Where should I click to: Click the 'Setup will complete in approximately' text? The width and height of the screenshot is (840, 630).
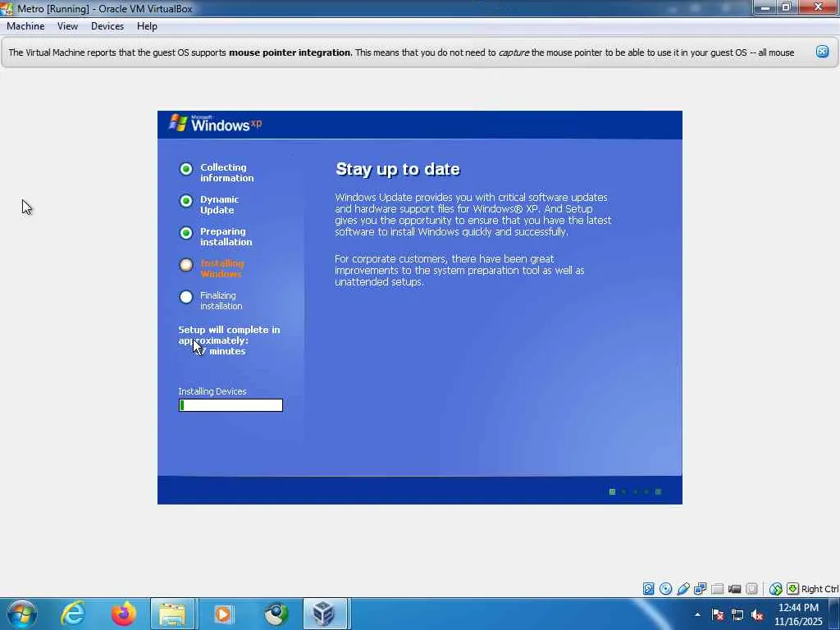coord(229,335)
